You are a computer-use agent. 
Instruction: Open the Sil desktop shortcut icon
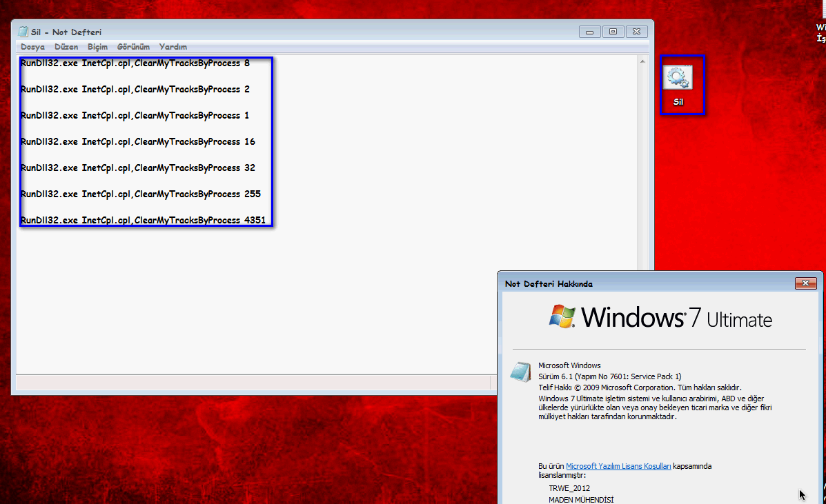click(x=678, y=85)
